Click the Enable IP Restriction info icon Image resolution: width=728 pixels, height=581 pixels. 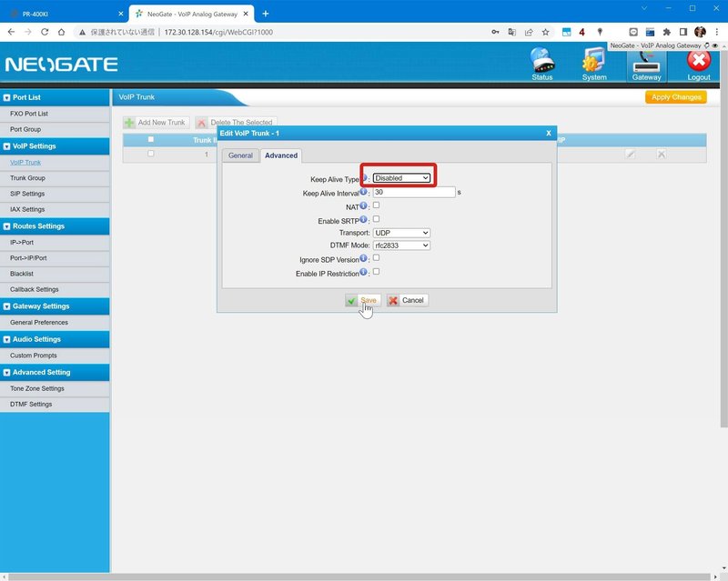click(363, 272)
